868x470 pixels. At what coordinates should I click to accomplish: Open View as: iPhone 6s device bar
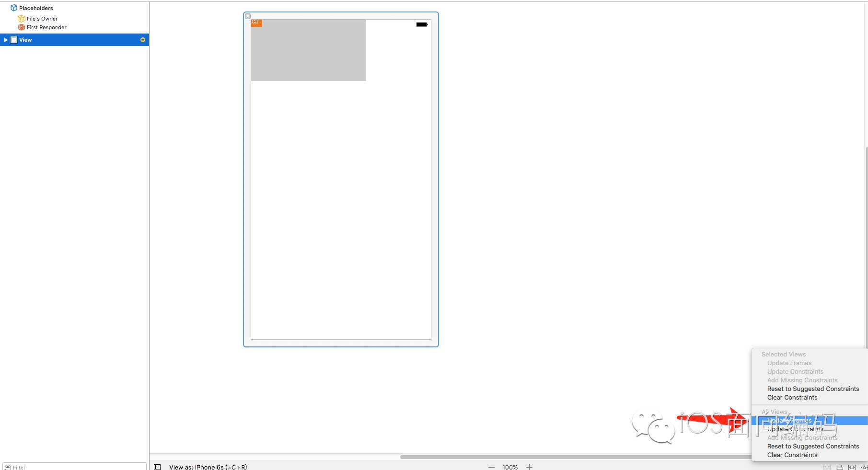coord(208,467)
